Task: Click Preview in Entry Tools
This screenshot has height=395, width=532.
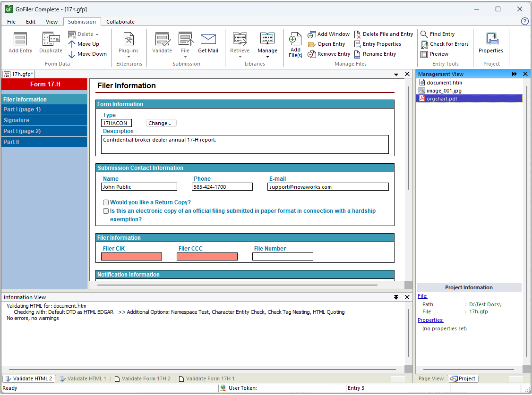Action: point(434,54)
